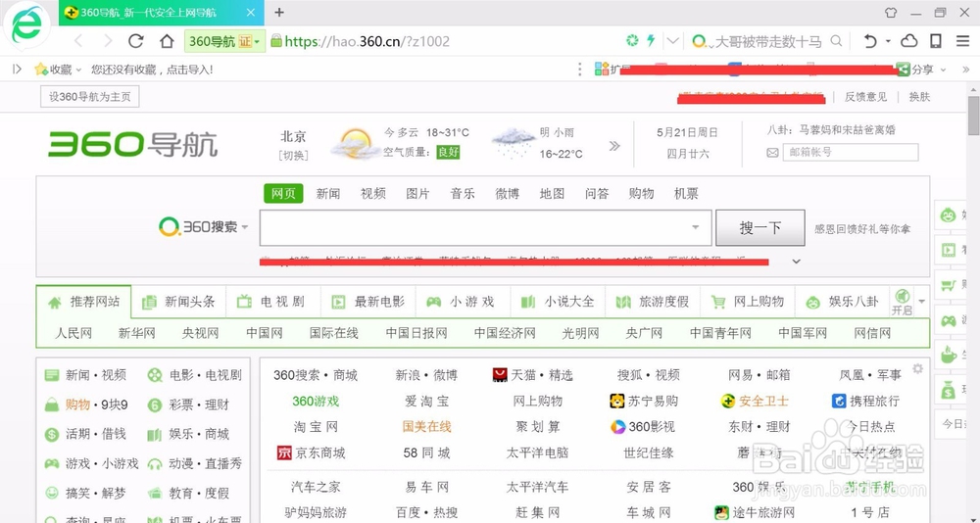The width and height of the screenshot is (980, 523).
Task: Click the magnifier search icon in toolbar
Action: coord(836,41)
